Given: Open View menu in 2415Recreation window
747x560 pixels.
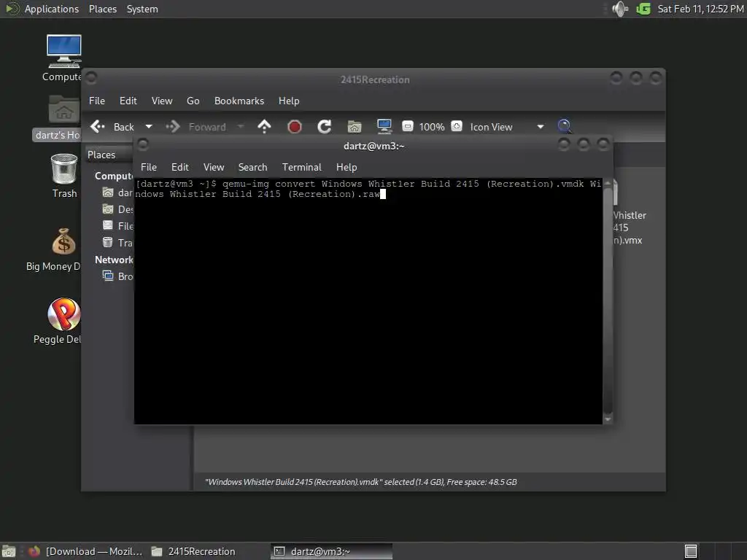Looking at the screenshot, I should coord(162,101).
